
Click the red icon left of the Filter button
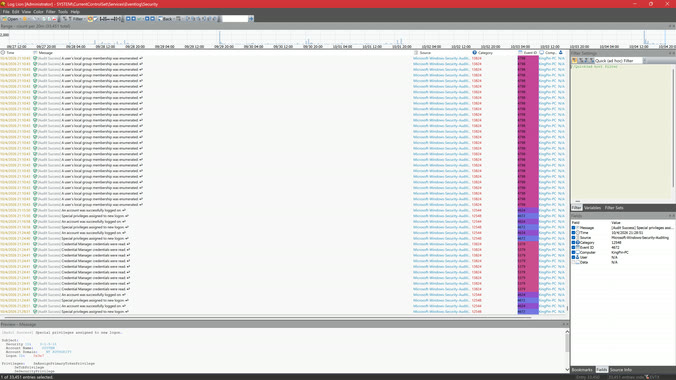point(54,19)
